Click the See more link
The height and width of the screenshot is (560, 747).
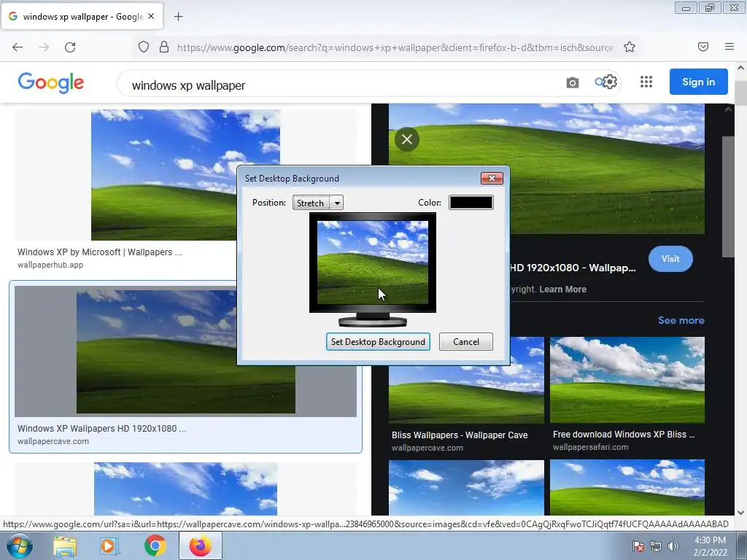coord(681,321)
